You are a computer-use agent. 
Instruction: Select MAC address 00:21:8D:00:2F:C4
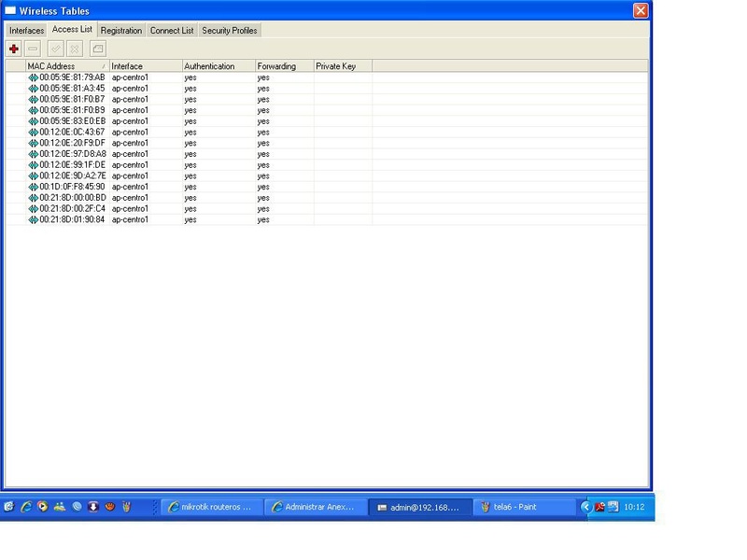tap(73, 208)
